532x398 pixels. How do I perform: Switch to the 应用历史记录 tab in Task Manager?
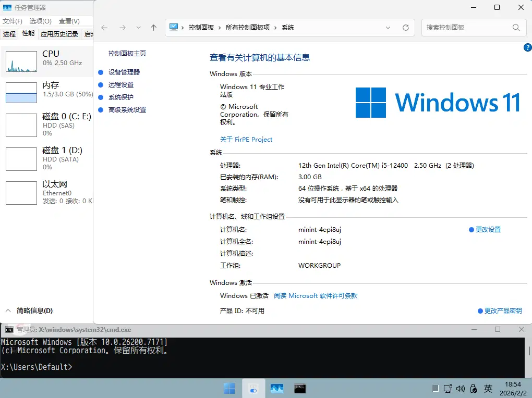[x=59, y=34]
